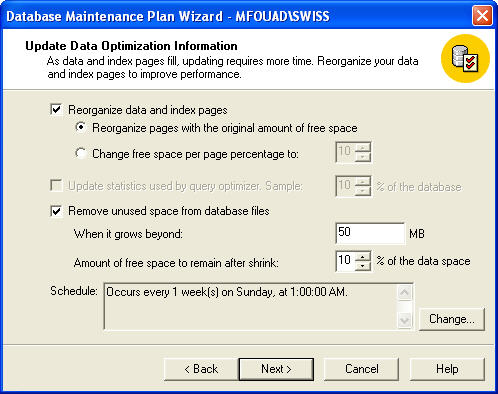Click the database checklist wizard icon

465,59
